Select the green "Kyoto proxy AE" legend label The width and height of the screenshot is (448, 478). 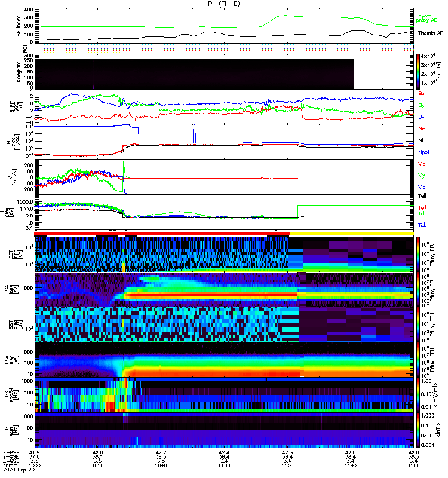point(426,18)
